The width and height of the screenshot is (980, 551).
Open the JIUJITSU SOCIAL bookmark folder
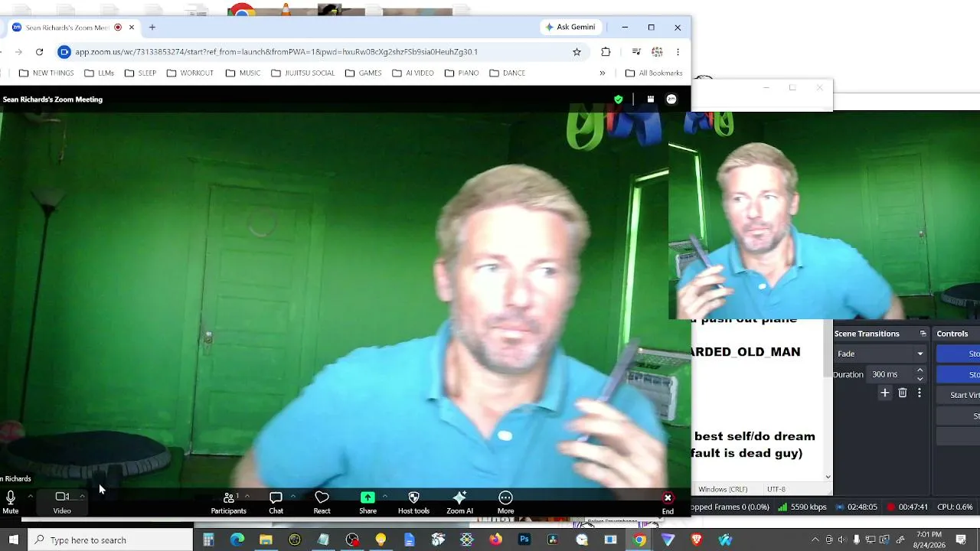(302, 73)
